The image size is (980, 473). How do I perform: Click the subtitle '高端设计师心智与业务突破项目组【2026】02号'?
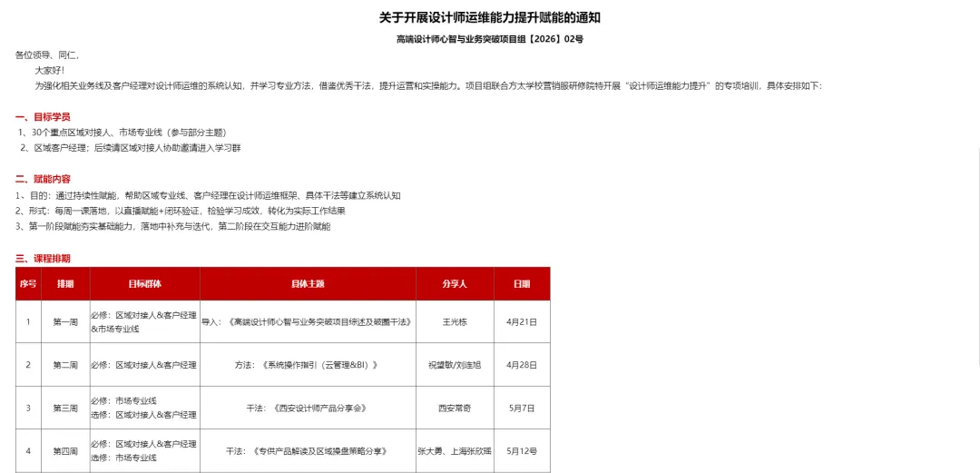click(x=489, y=39)
